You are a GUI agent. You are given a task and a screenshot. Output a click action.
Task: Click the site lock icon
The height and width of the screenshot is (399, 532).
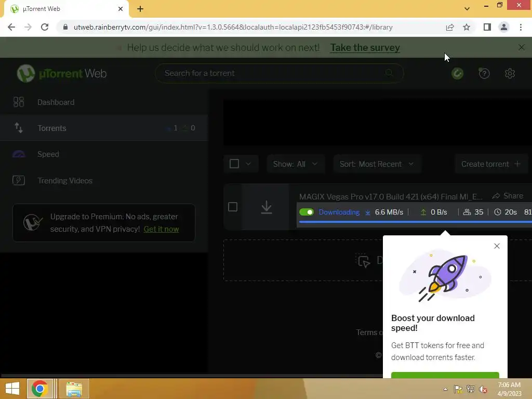(65, 27)
